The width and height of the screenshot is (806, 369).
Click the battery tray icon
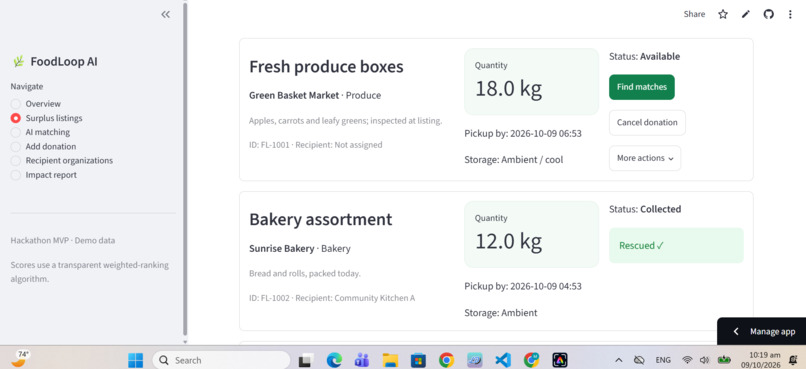724,360
